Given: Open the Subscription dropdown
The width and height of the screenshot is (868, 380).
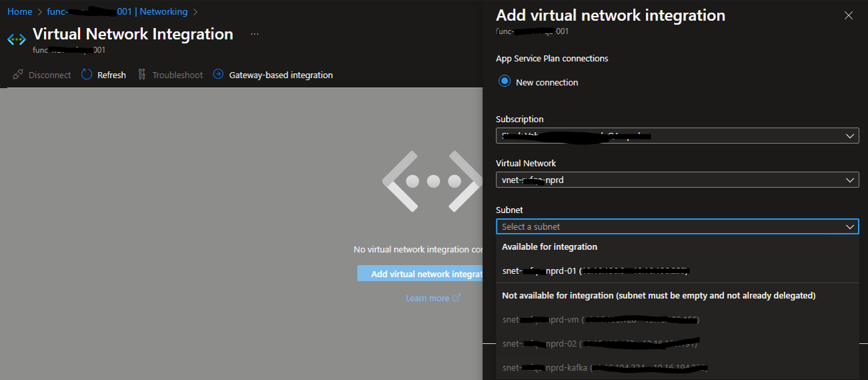Looking at the screenshot, I should [677, 136].
